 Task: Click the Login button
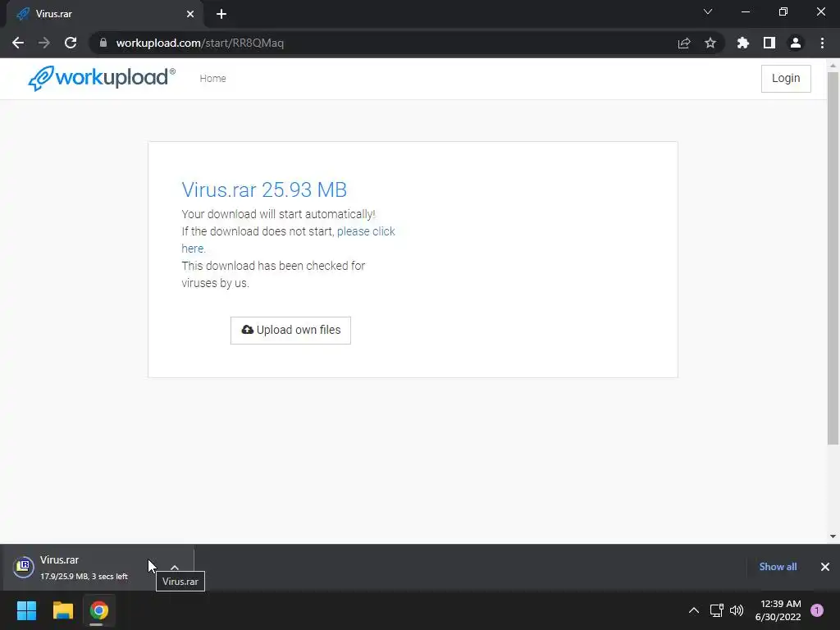(x=786, y=78)
